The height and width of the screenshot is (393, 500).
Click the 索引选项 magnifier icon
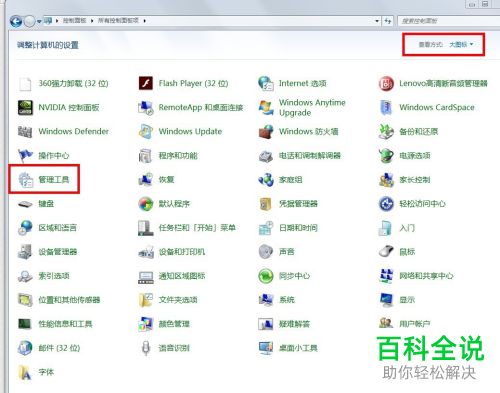pos(25,276)
